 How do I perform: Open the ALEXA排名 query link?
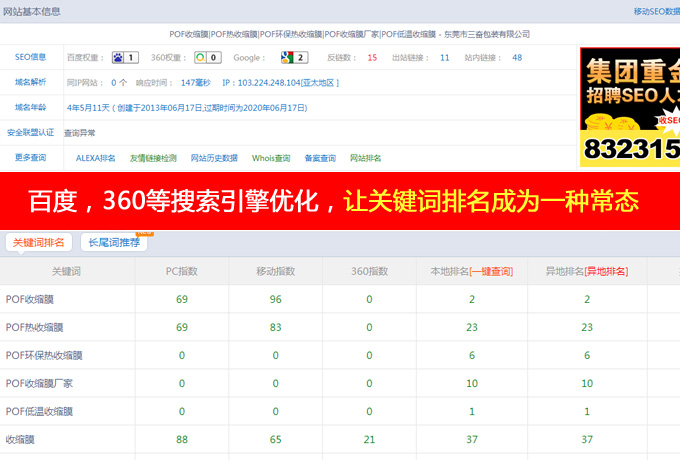tap(96, 158)
